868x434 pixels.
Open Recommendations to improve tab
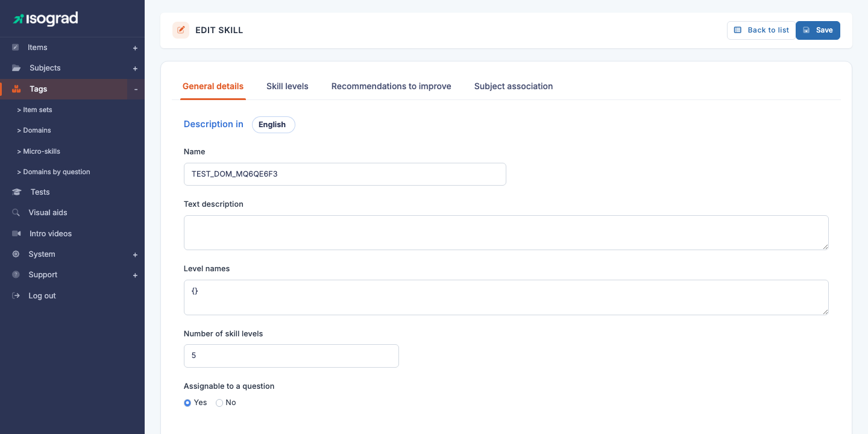coord(391,86)
